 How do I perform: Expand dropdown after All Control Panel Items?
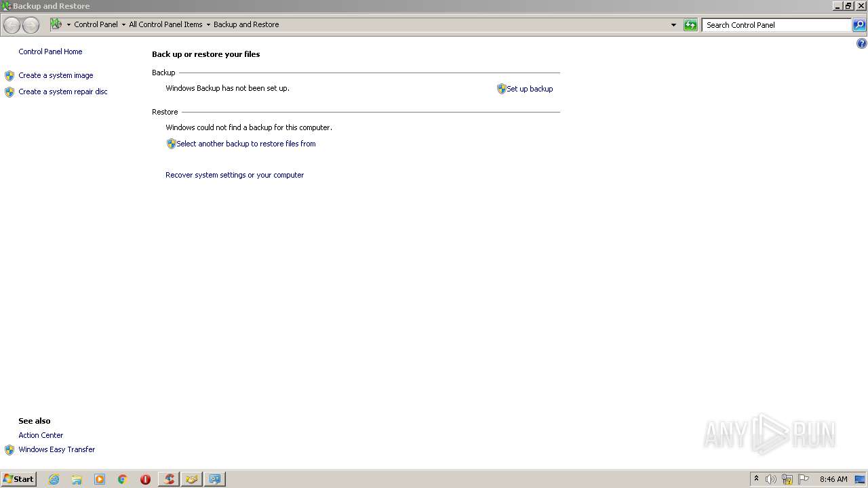click(208, 24)
